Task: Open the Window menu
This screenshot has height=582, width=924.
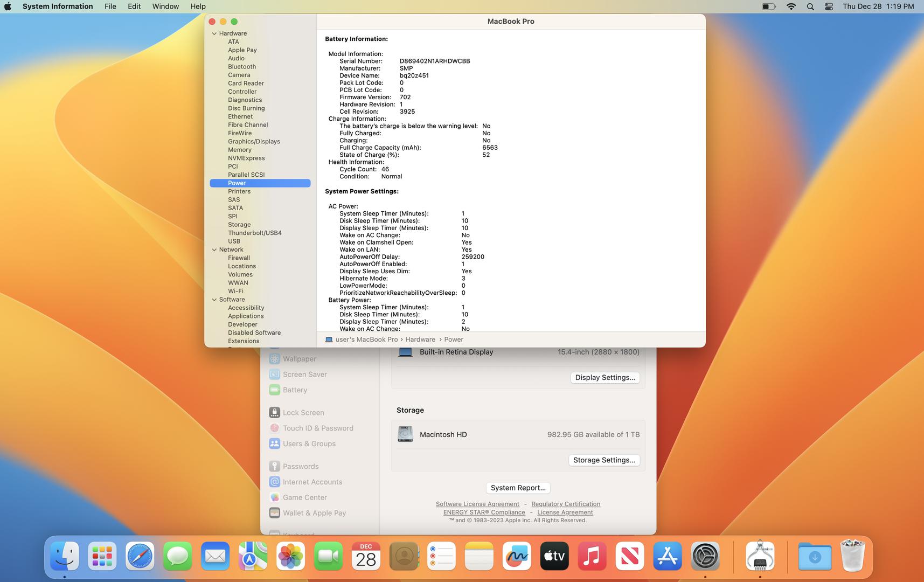Action: coord(165,6)
